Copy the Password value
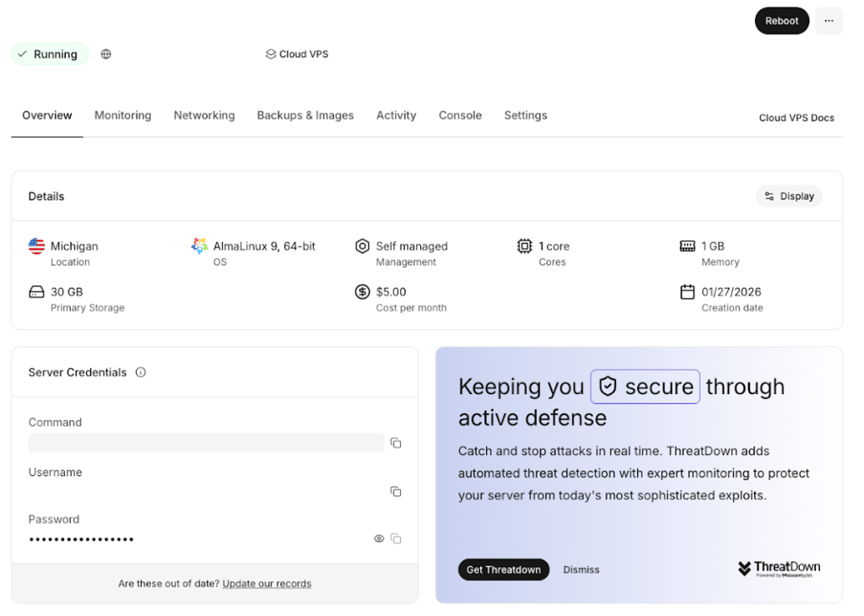 tap(396, 539)
